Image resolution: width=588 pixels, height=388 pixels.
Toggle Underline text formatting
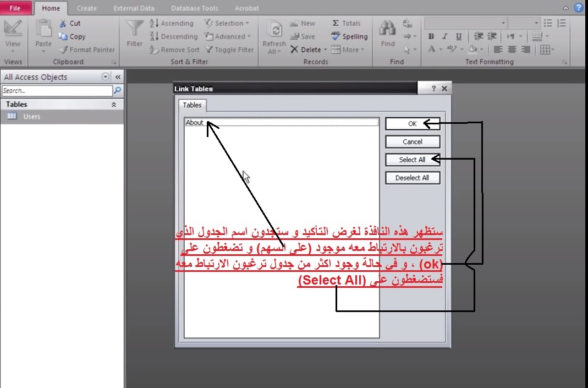click(x=458, y=36)
